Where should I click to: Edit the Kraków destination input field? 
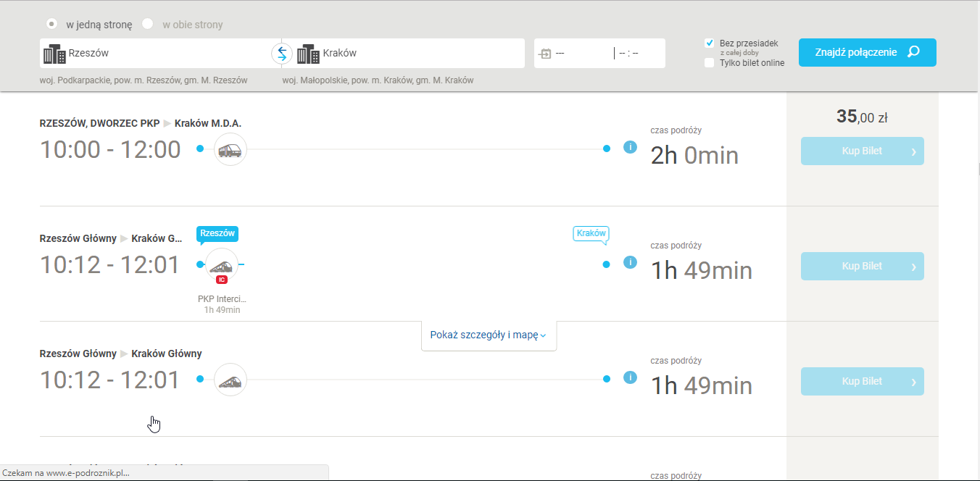[420, 53]
